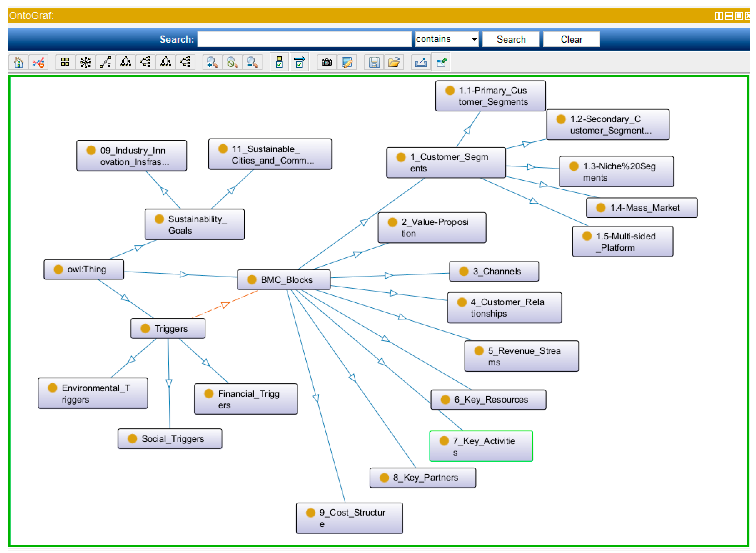
Task: Apply the grid layout icon
Action: pyautogui.click(x=65, y=62)
